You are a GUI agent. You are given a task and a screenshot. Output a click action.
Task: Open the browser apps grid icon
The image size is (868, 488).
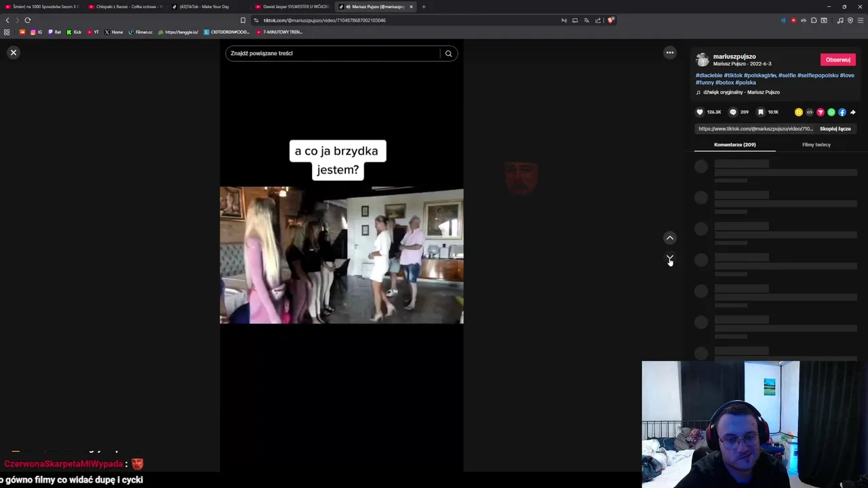(x=7, y=32)
